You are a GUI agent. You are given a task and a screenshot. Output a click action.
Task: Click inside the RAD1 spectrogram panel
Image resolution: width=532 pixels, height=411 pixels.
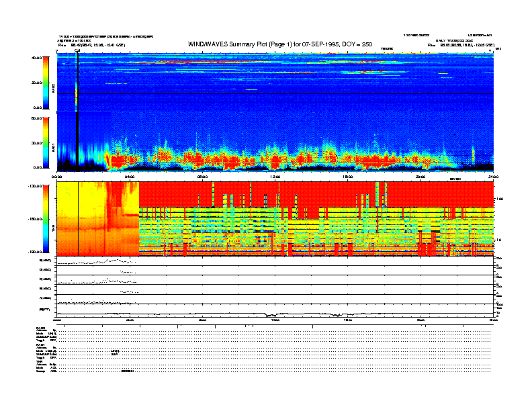point(275,142)
